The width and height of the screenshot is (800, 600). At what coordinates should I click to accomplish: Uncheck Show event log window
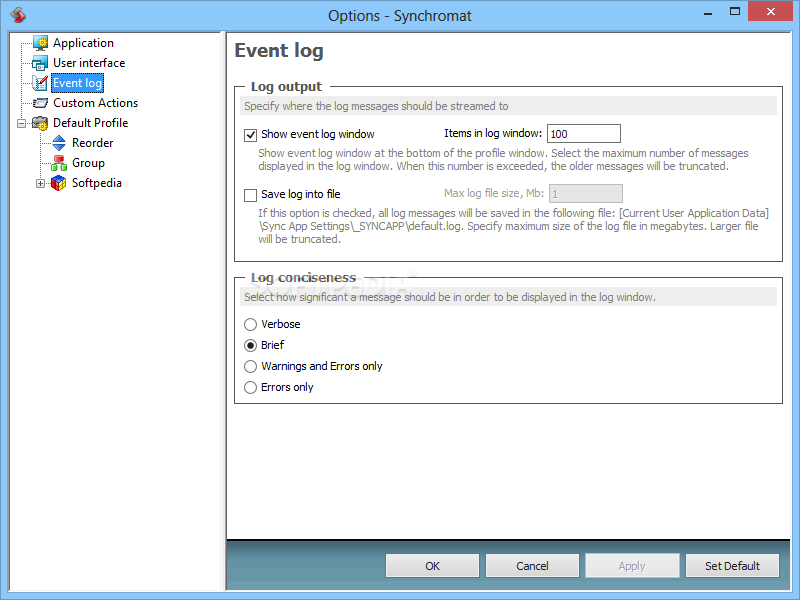click(x=251, y=135)
